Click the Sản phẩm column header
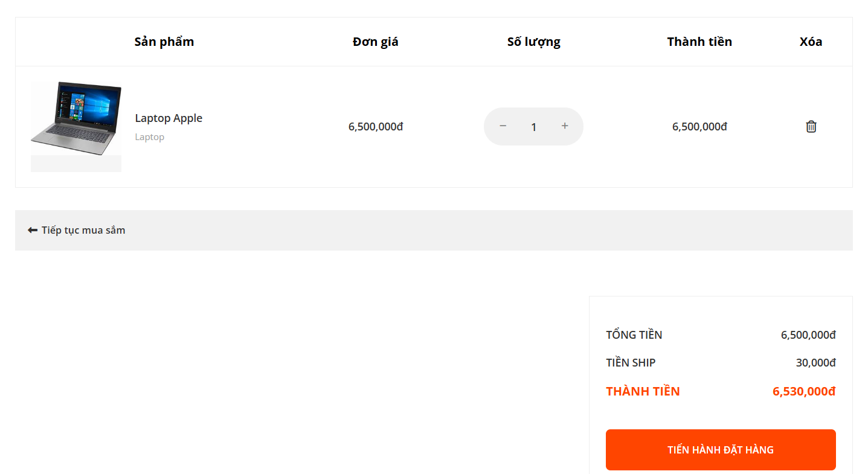Screen dimensions: 868x474 pyautogui.click(x=164, y=42)
